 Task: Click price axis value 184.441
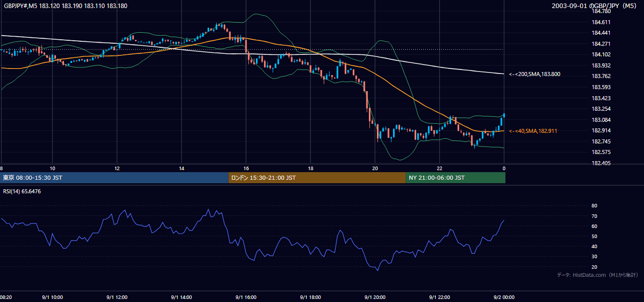(601, 33)
